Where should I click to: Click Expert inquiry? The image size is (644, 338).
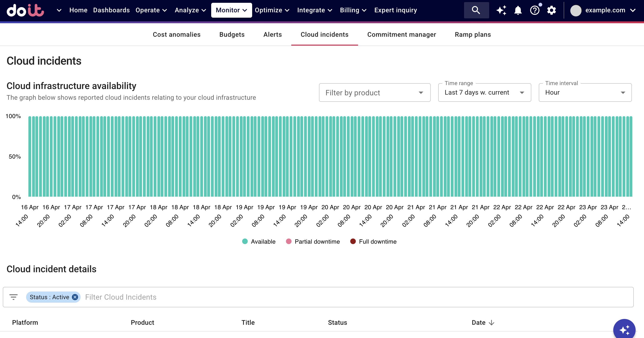pyautogui.click(x=396, y=10)
